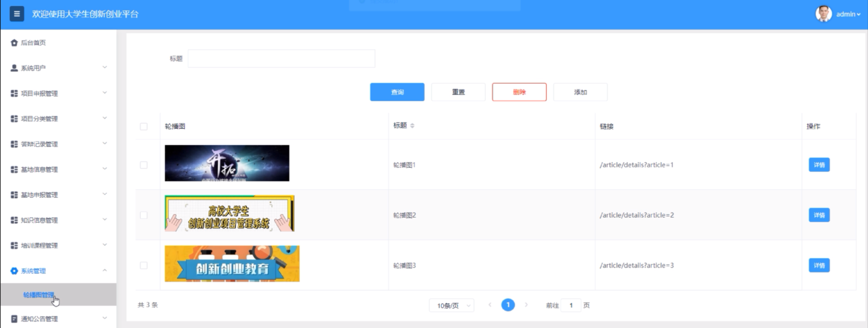Open the 10条/页 page size dropdown
This screenshot has width=868, height=328.
click(x=451, y=305)
